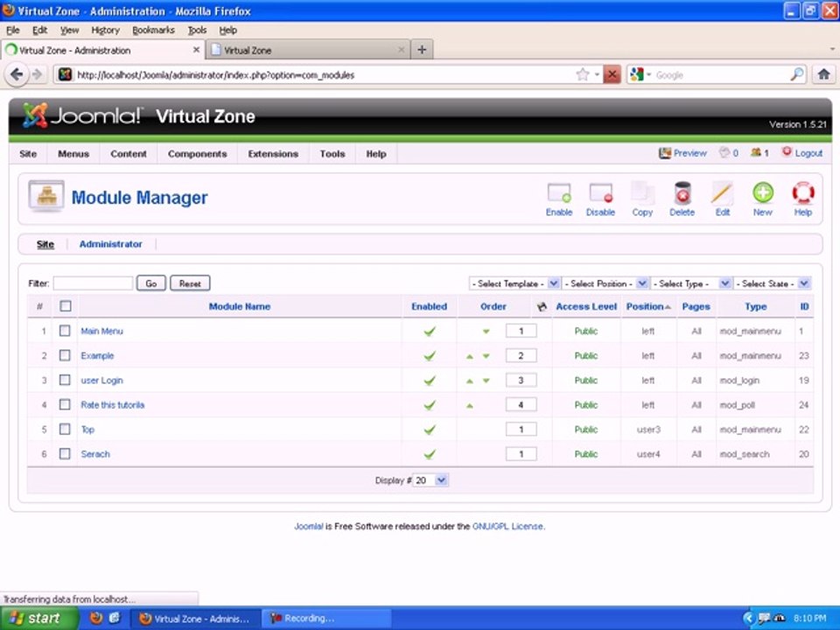Click the browser Home button
This screenshot has height=630, width=840.
[824, 74]
